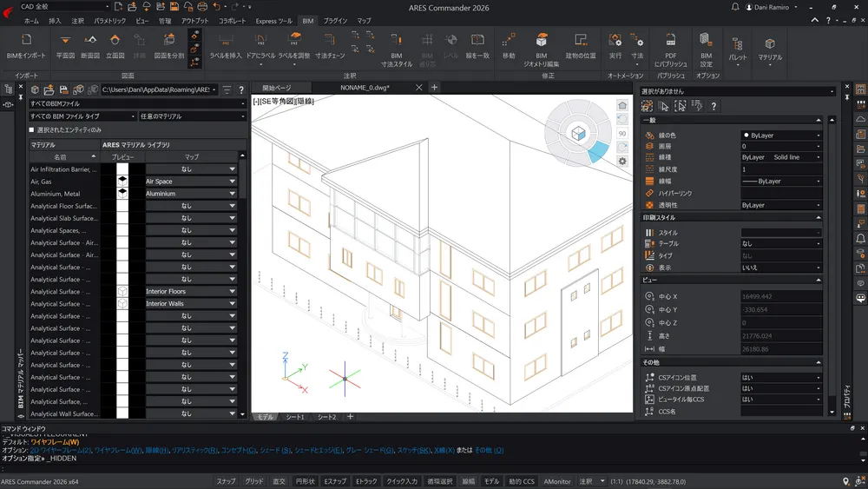Toggle 直交 mode in status bar
Image resolution: width=868 pixels, height=489 pixels.
click(279, 481)
